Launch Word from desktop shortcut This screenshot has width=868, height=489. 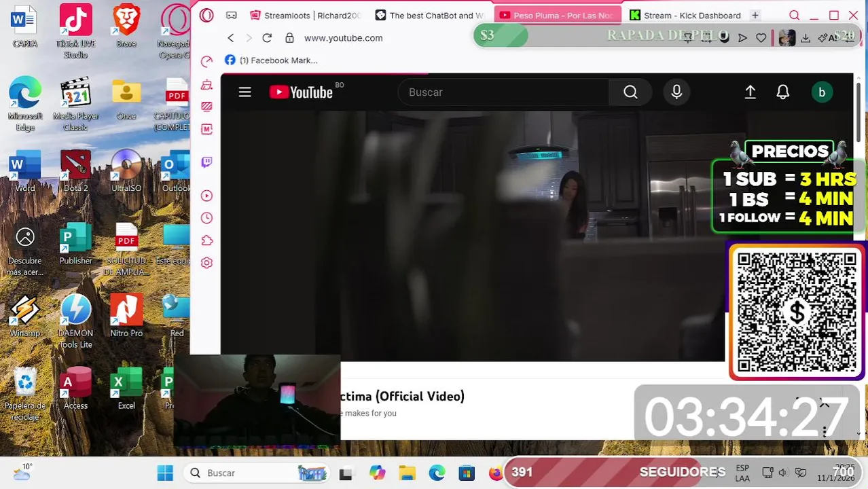pyautogui.click(x=25, y=173)
